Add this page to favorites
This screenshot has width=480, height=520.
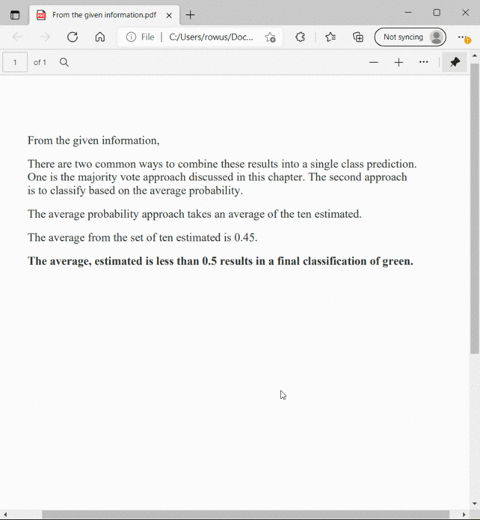tap(270, 37)
